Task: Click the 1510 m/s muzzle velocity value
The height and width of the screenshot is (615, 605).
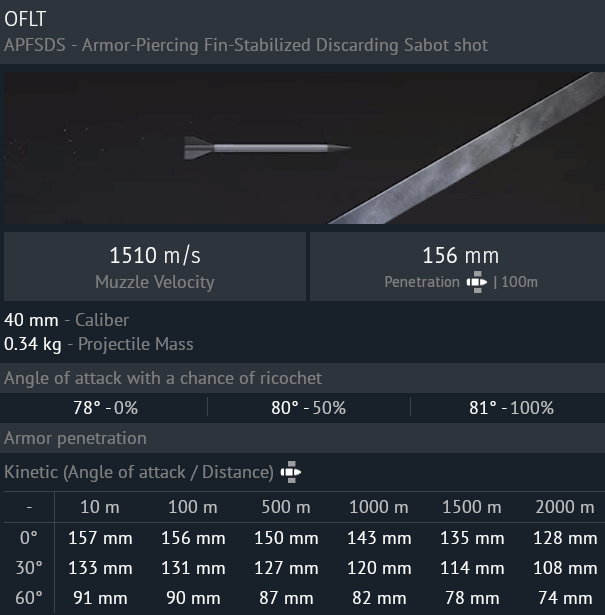Action: click(155, 255)
